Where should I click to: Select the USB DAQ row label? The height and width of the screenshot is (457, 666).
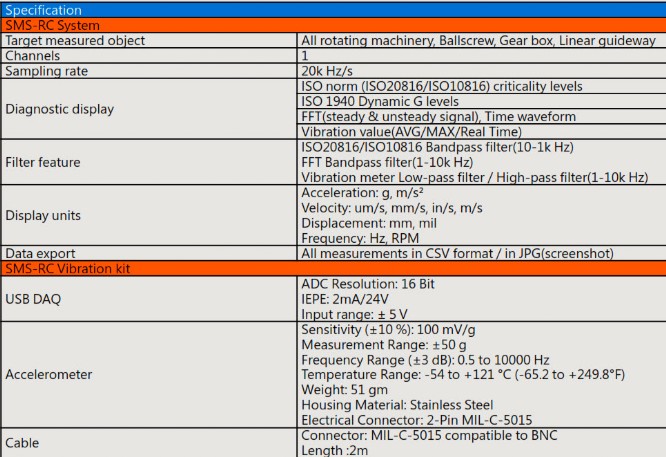pos(33,299)
